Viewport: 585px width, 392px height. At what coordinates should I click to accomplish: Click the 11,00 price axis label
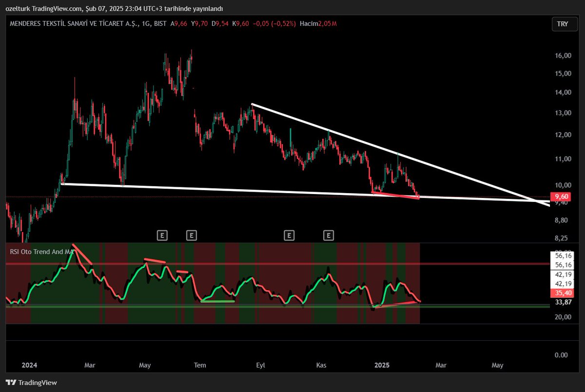[563, 159]
